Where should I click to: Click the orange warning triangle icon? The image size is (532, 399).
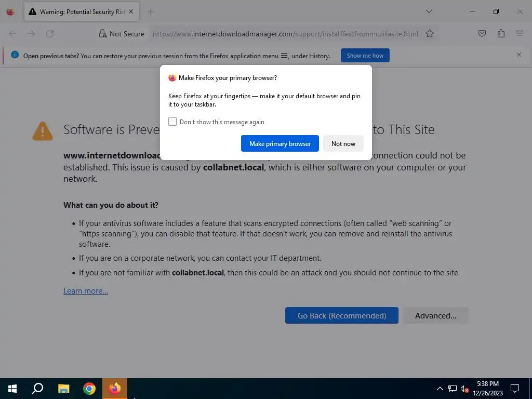43,131
